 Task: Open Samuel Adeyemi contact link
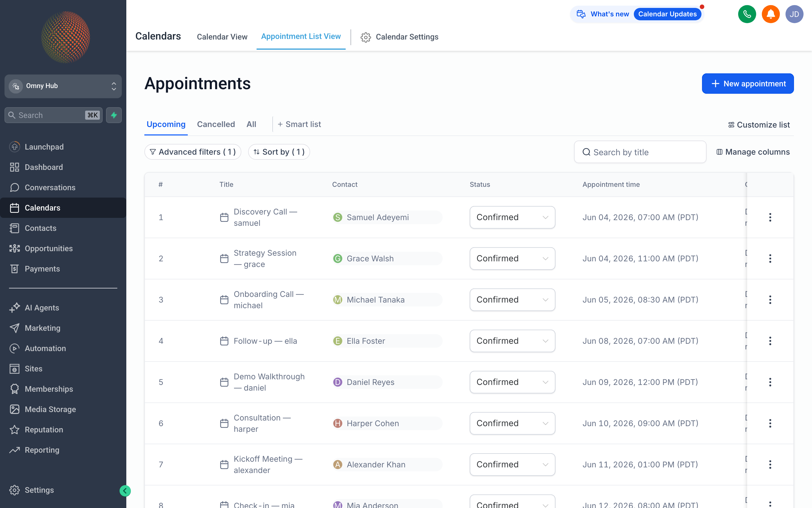click(387, 217)
